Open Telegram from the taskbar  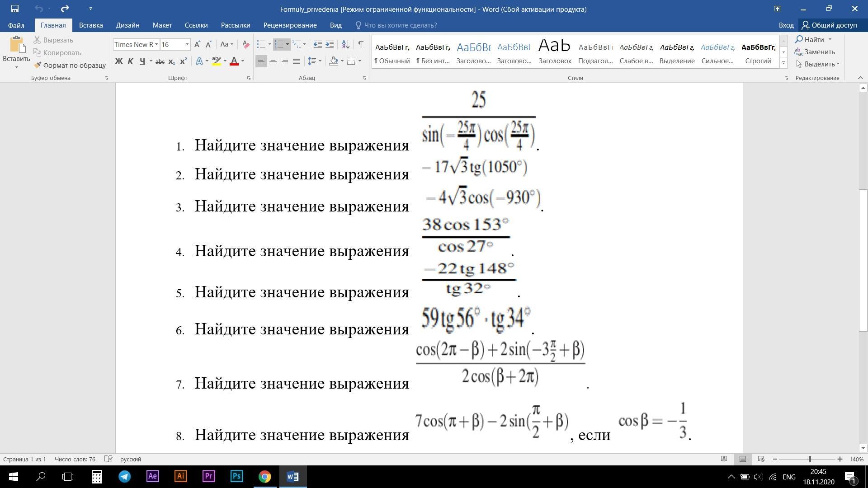click(124, 476)
